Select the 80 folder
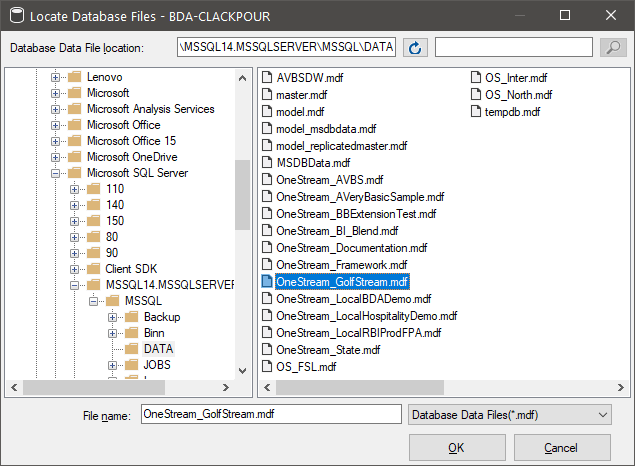This screenshot has height=466, width=635. 112,237
